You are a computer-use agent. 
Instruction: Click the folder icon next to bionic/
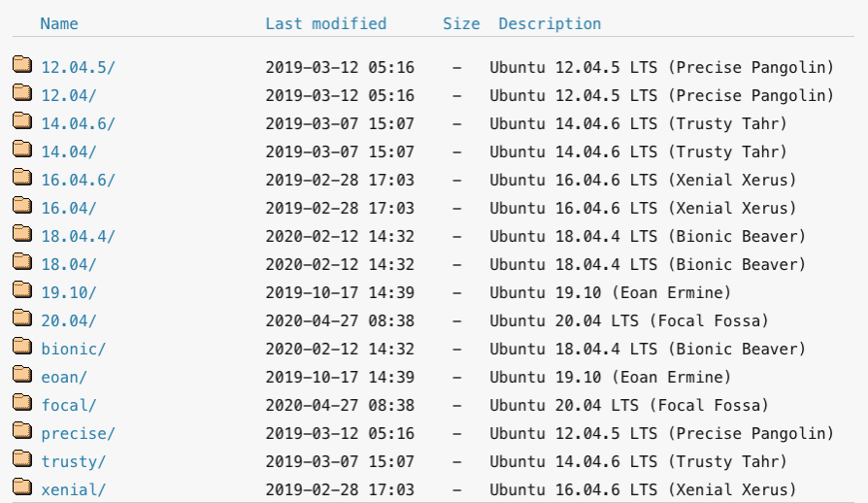coord(22,348)
